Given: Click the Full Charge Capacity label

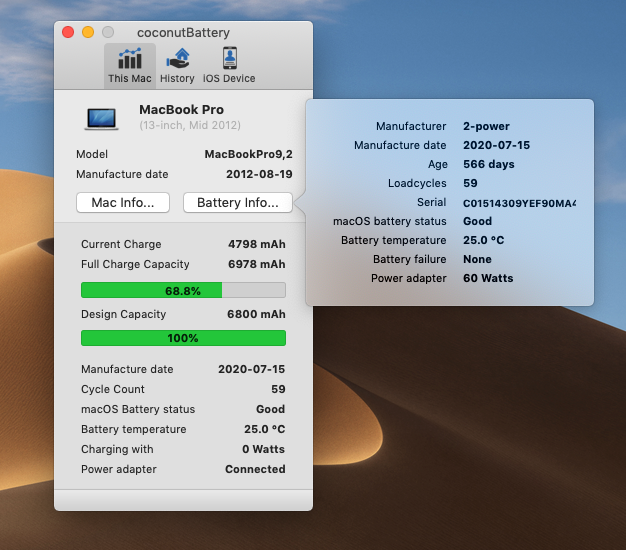Looking at the screenshot, I should click(135, 264).
